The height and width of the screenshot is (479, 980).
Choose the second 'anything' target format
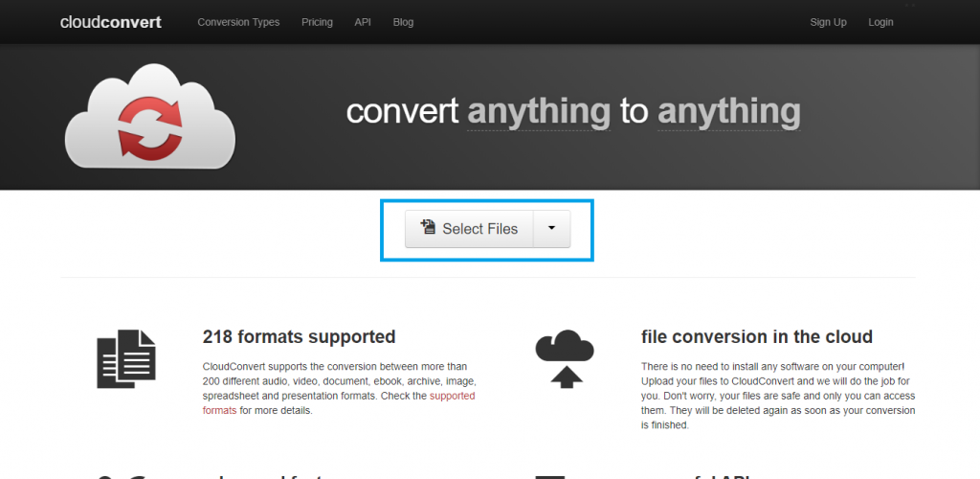[x=728, y=112]
